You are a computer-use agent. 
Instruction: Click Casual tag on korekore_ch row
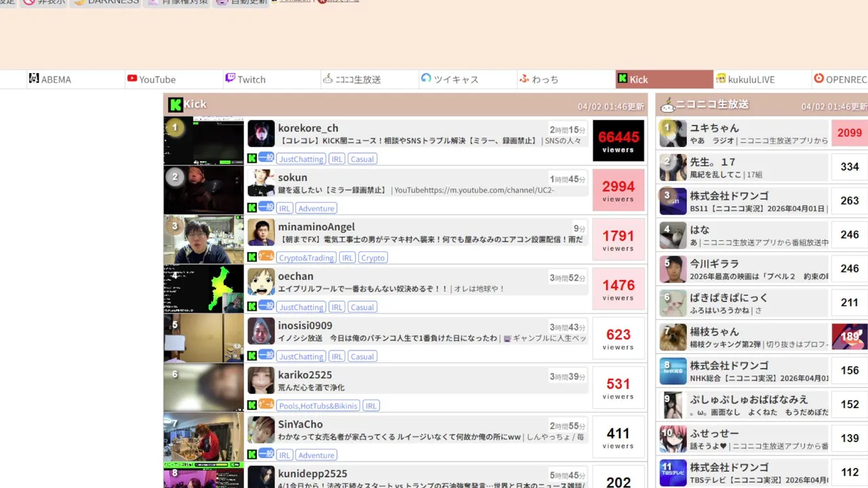point(362,159)
